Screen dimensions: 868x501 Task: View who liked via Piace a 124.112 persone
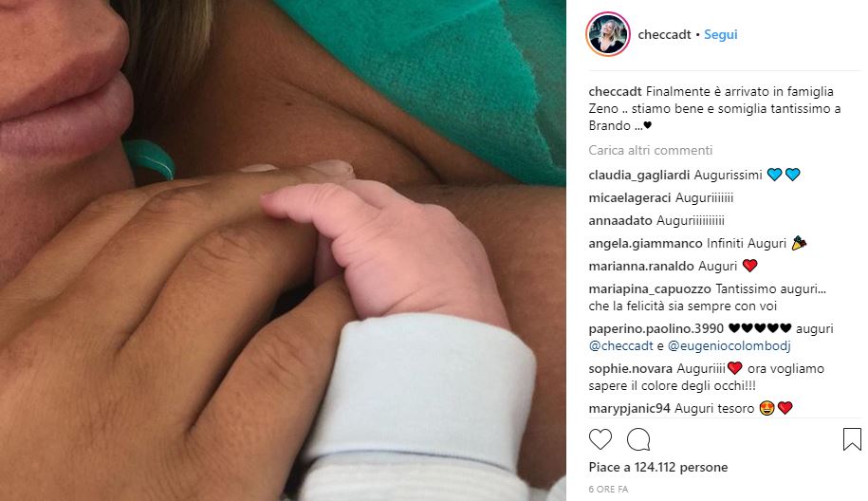(x=658, y=467)
